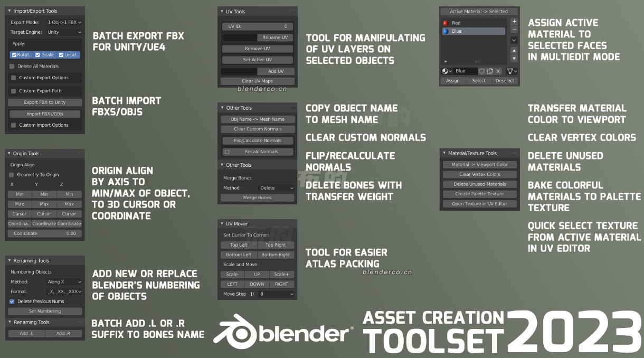The width and height of the screenshot is (644, 358).
Task: Toggle fake user shield icon for Blue
Action: 482,71
